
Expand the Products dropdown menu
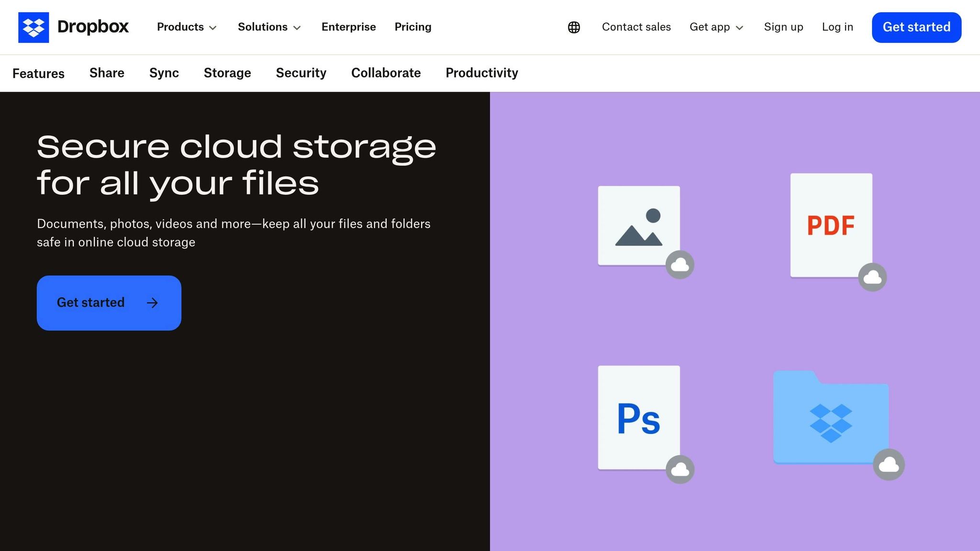[x=187, y=27]
